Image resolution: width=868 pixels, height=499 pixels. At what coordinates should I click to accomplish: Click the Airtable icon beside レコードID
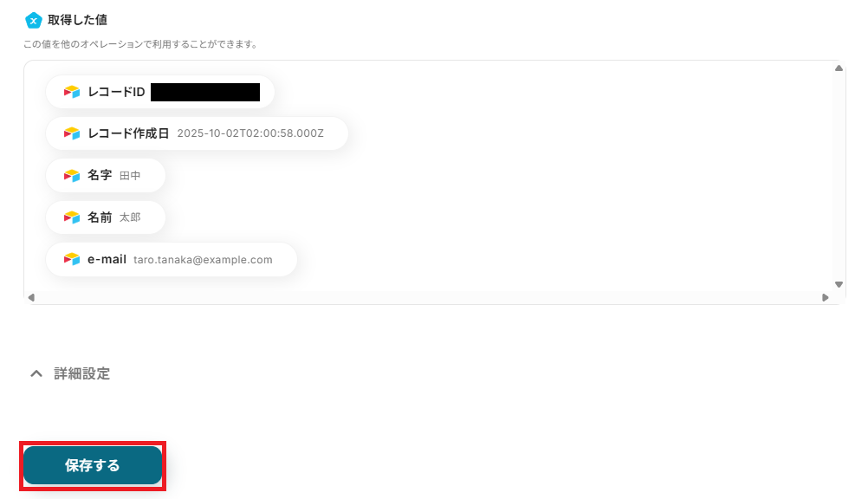click(72, 92)
